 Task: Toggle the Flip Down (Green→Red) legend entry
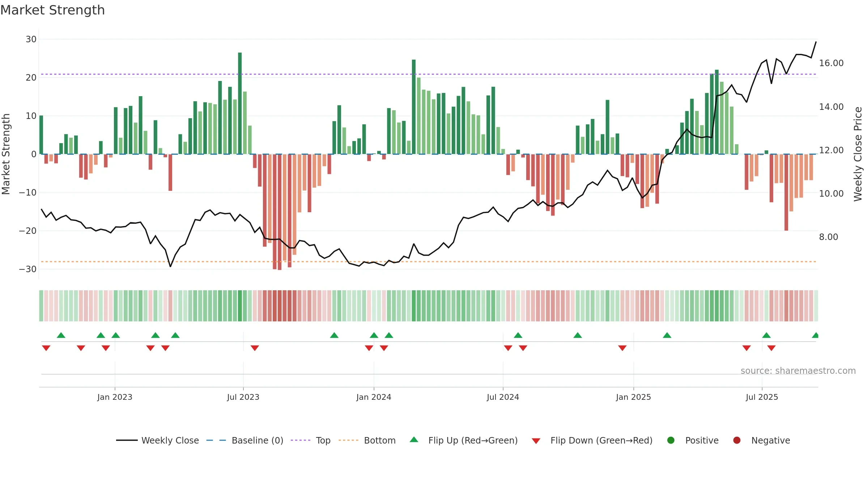592,440
